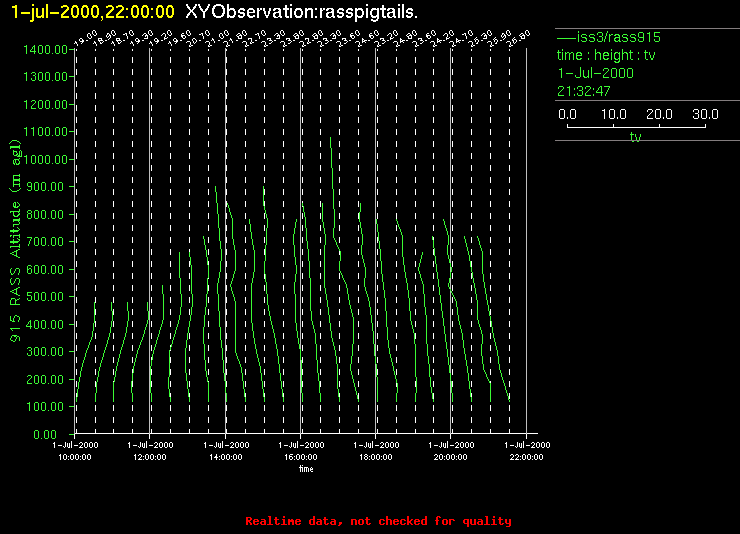Viewport: 740px width, 534px height.
Task: Click the '21.80' surface value label
Action: point(236,38)
